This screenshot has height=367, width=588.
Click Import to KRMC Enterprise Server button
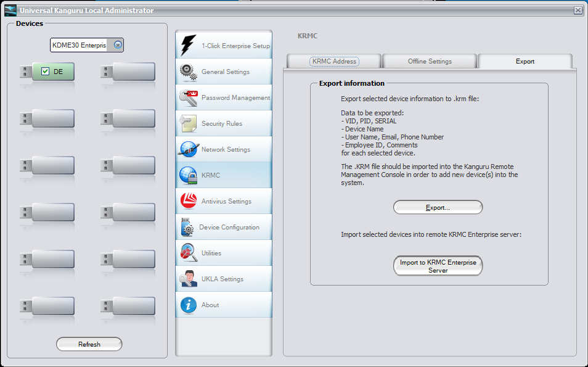coord(438,266)
